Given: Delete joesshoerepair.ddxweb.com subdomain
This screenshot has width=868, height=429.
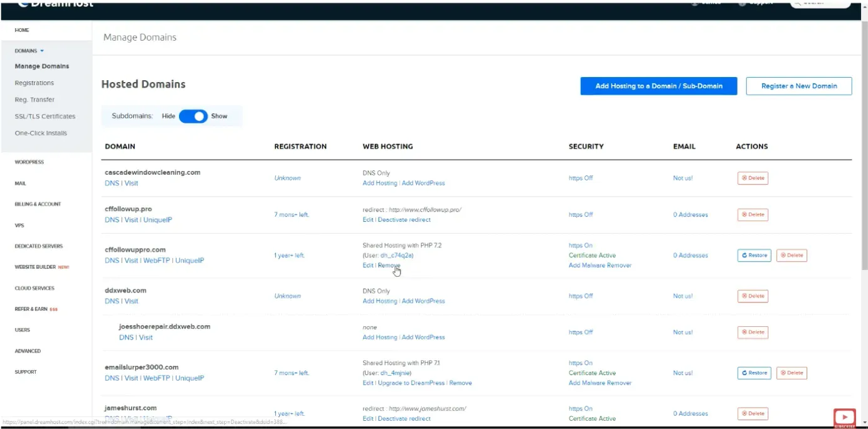Looking at the screenshot, I should (753, 333).
